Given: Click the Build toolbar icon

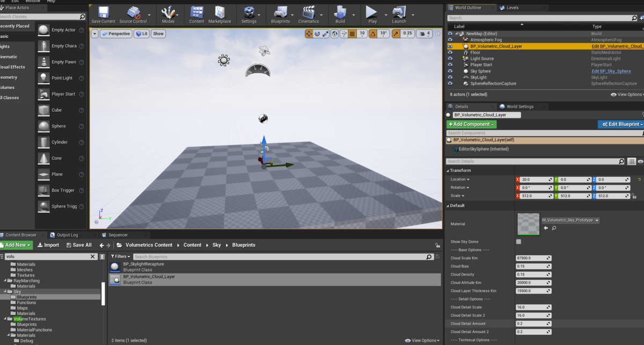Looking at the screenshot, I should (340, 15).
